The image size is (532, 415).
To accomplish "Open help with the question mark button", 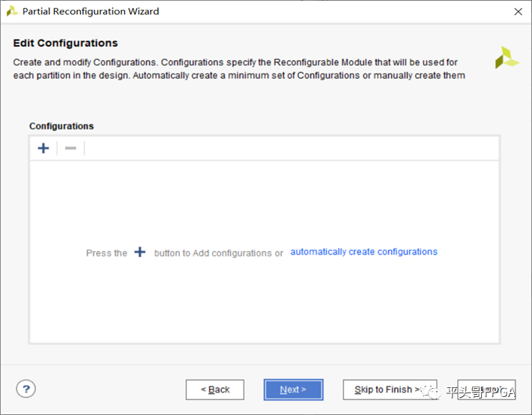I will (26, 389).
